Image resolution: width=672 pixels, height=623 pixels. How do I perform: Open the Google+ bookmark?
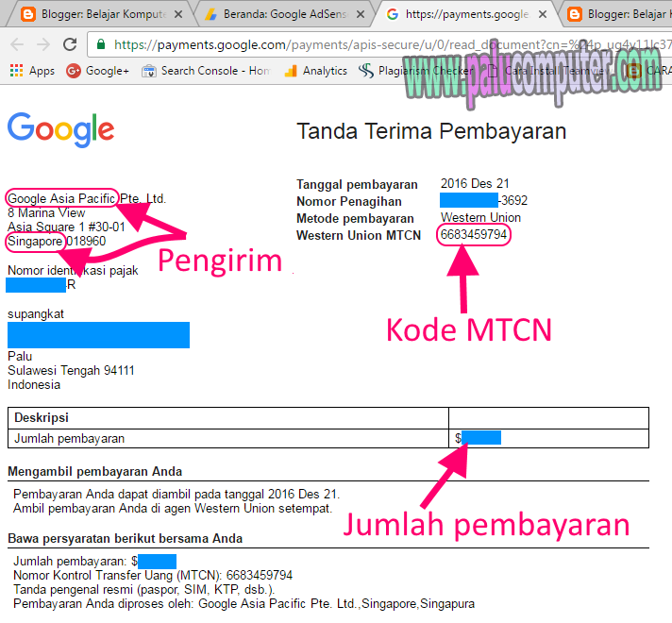tap(97, 70)
